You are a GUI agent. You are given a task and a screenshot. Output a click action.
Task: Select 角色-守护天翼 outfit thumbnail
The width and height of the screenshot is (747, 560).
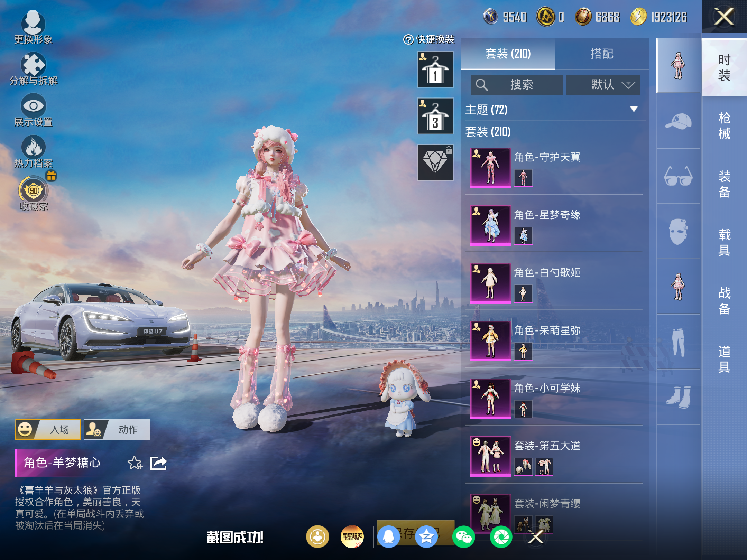[490, 168]
